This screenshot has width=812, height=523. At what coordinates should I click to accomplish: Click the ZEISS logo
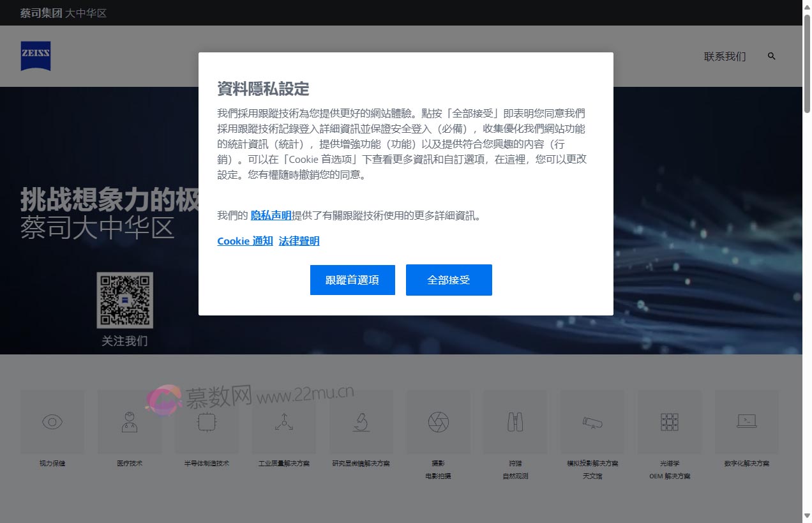click(x=36, y=56)
